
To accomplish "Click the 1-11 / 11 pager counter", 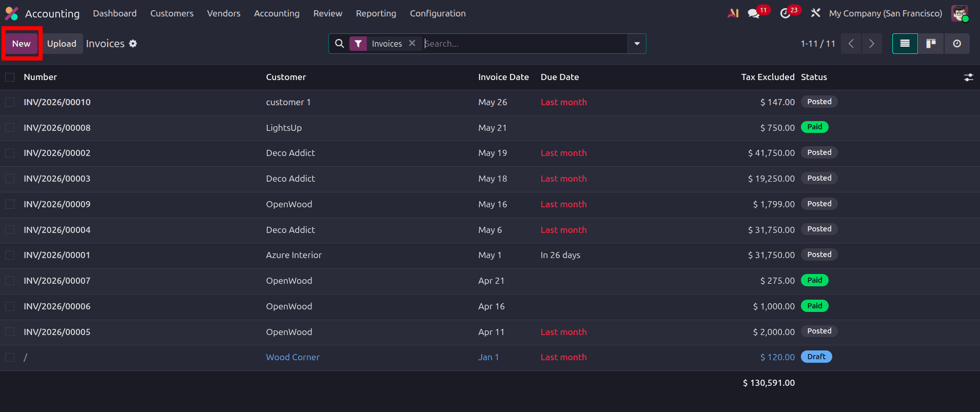I will click(x=818, y=44).
